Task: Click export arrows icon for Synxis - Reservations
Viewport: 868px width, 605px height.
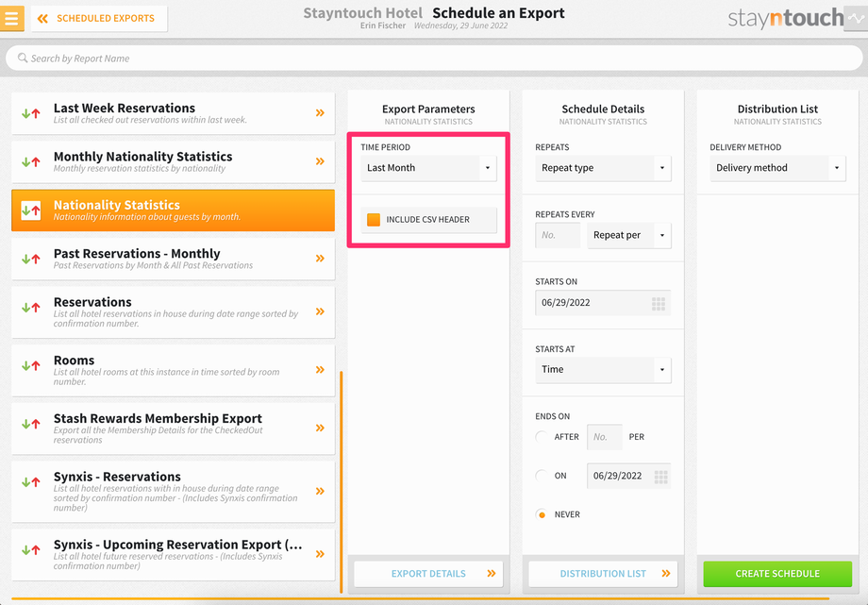Action: point(31,482)
